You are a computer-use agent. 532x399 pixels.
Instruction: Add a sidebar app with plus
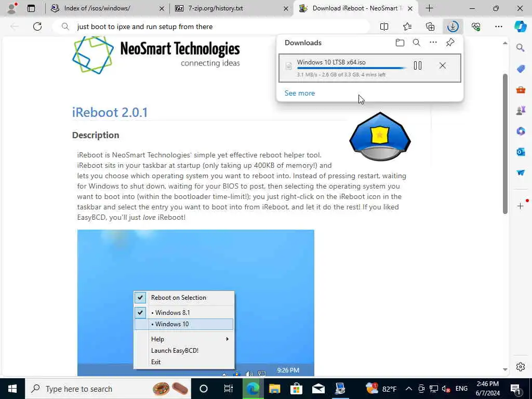click(x=521, y=206)
